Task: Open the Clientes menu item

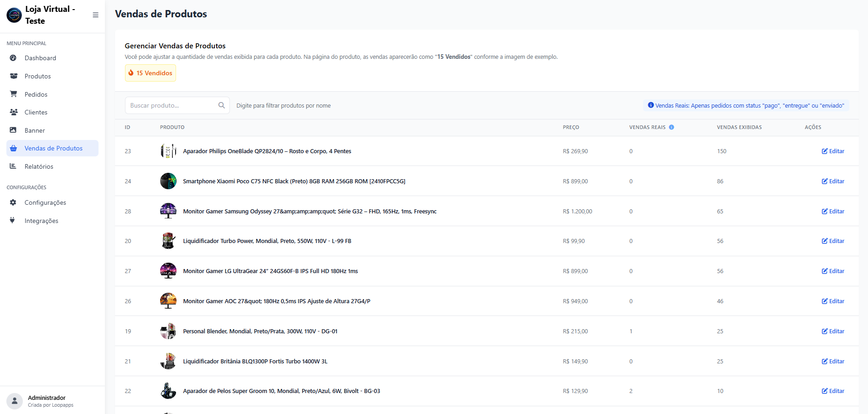Action: (36, 112)
